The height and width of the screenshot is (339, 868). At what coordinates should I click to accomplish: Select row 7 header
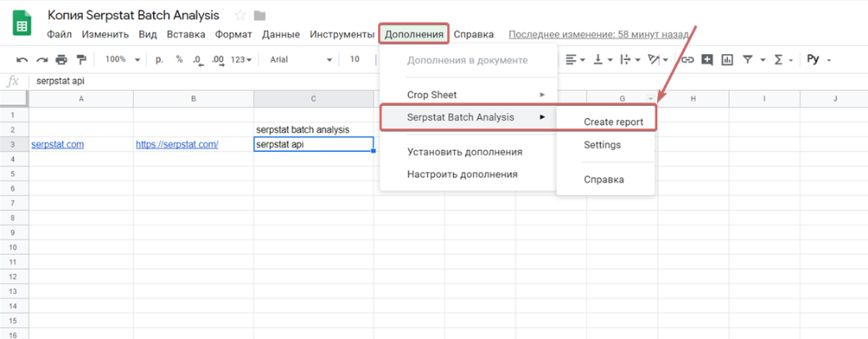coord(14,202)
